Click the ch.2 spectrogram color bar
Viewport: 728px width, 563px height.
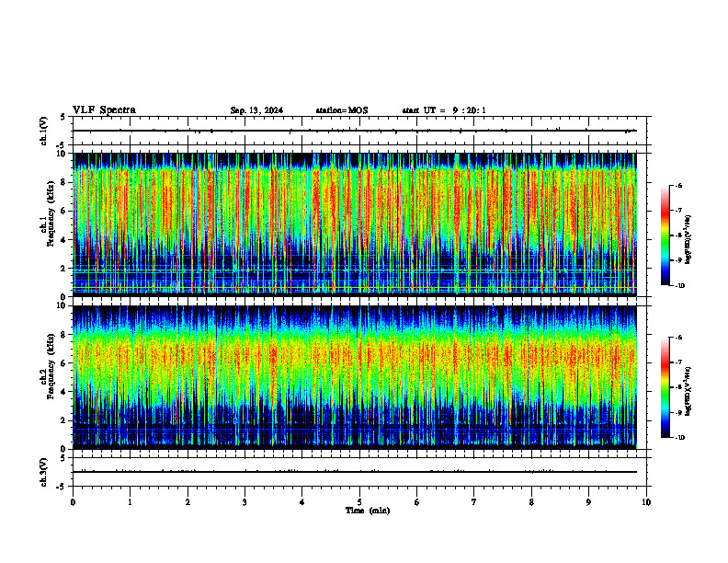pyautogui.click(x=665, y=387)
